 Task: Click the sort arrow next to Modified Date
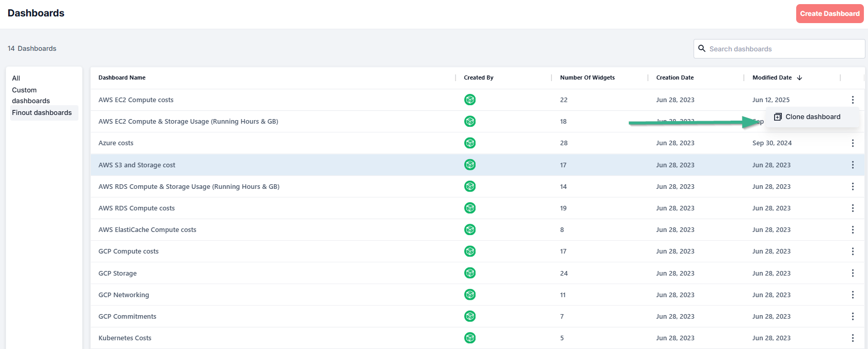click(799, 77)
